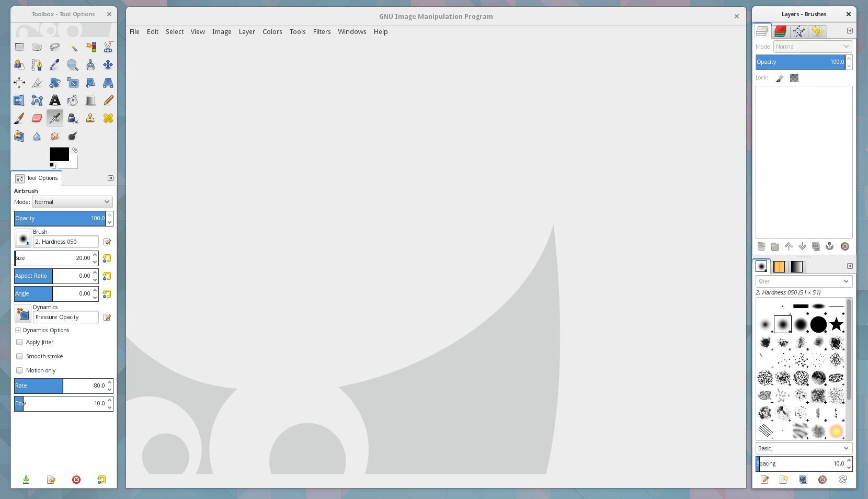Select the Move tool
This screenshot has height=499, width=868.
point(108,65)
